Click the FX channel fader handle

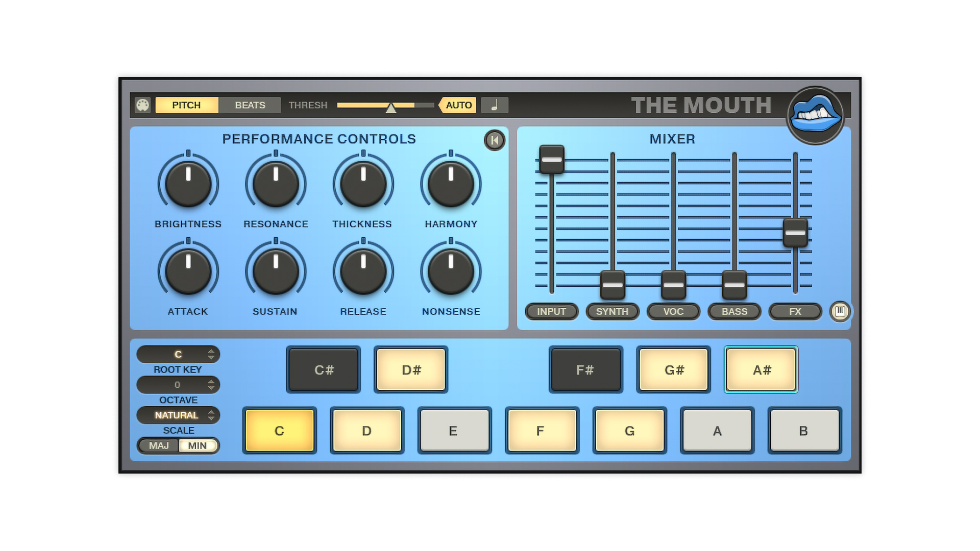click(795, 233)
